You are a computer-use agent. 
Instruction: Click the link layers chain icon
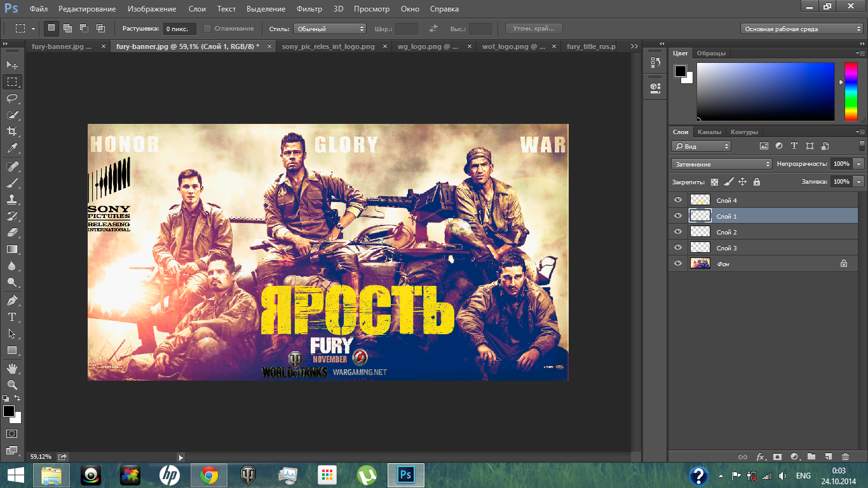tap(742, 456)
